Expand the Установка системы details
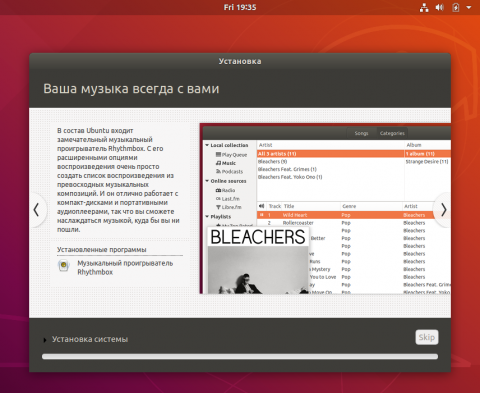 point(45,340)
